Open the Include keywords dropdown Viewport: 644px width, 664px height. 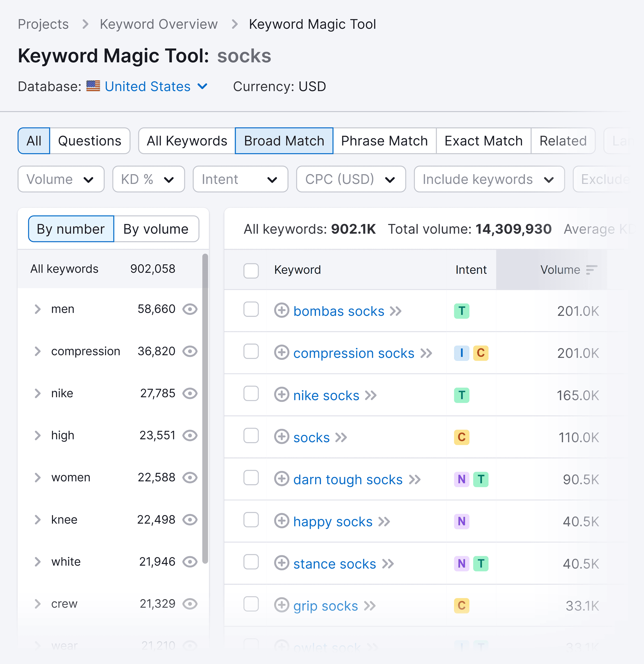pyautogui.click(x=488, y=179)
